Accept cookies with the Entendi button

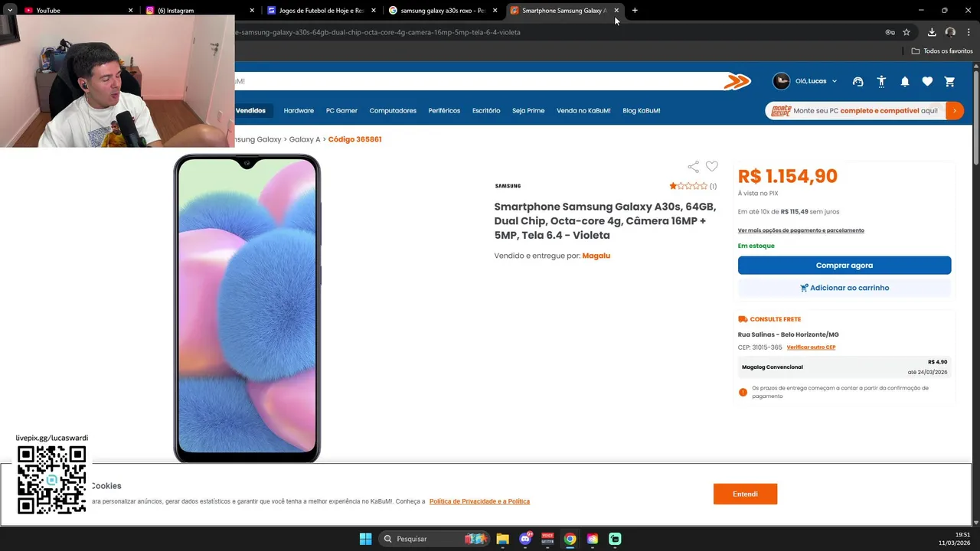coord(745,494)
